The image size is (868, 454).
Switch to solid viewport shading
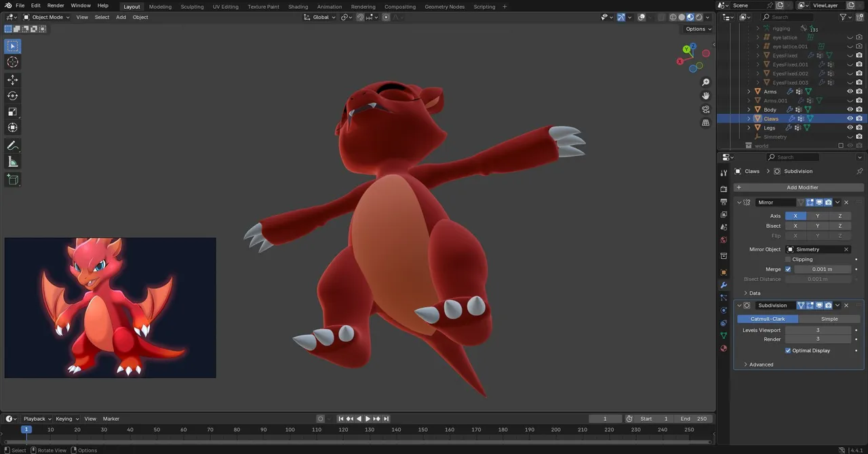click(682, 17)
